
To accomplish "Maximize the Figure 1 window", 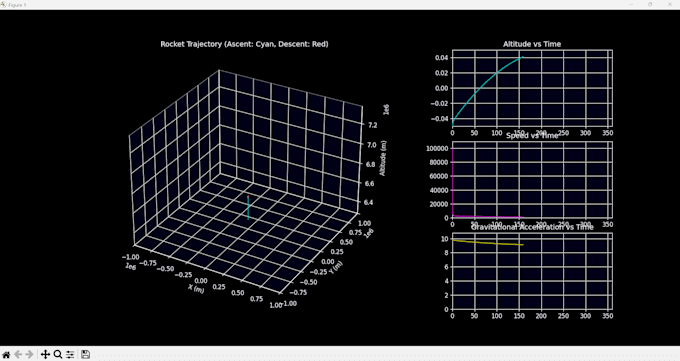I will tap(650, 4).
